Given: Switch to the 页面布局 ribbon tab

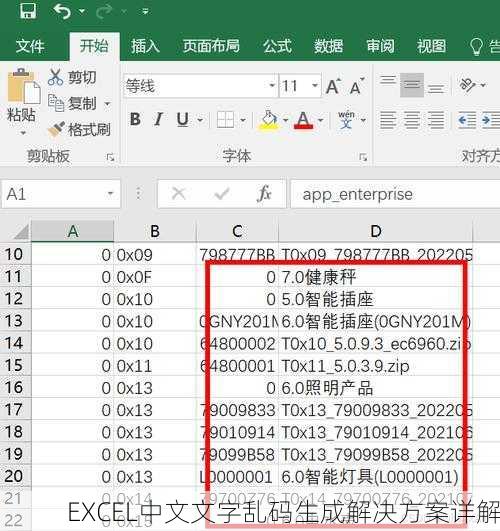Looking at the screenshot, I should pyautogui.click(x=211, y=46).
